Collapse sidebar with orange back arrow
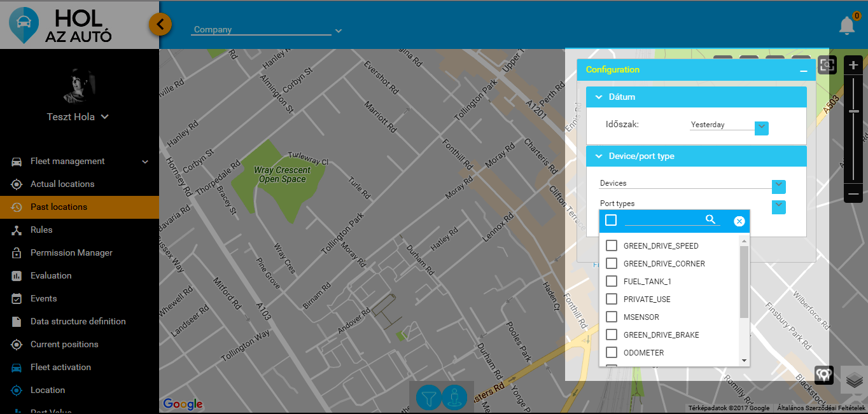This screenshot has width=868, height=414. pos(160,25)
